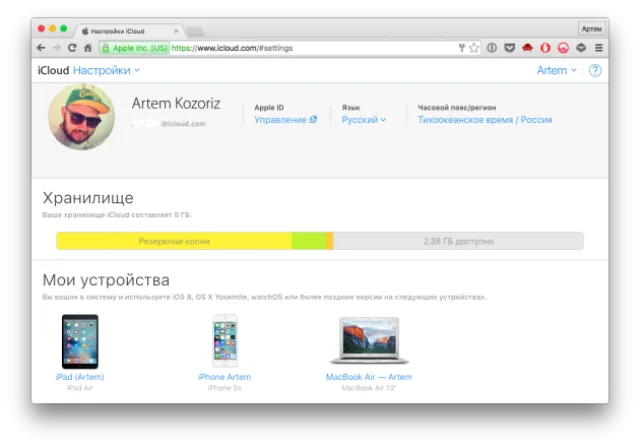This screenshot has width=640, height=448.
Task: Click the orange storage bar segment
Action: tap(330, 241)
